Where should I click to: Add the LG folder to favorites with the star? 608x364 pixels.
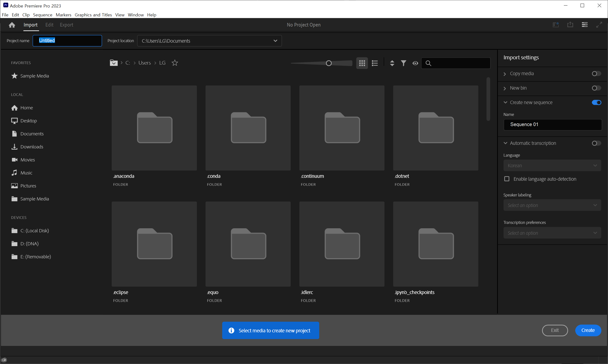(175, 63)
